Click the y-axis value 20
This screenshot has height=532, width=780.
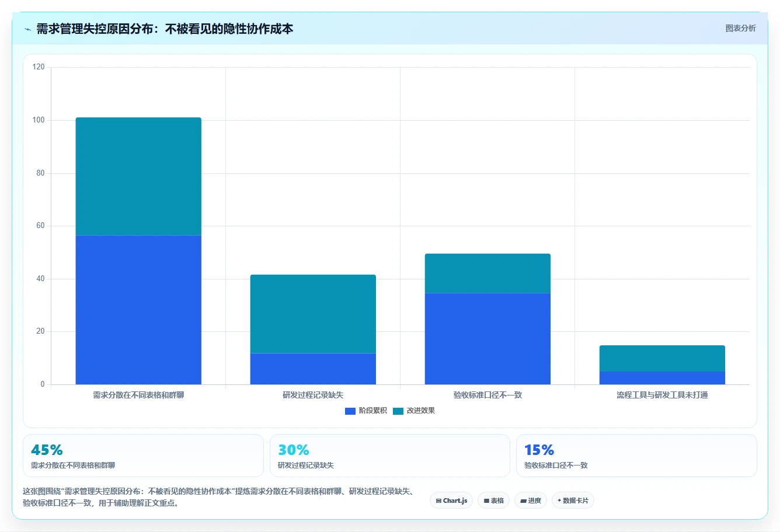pyautogui.click(x=40, y=331)
